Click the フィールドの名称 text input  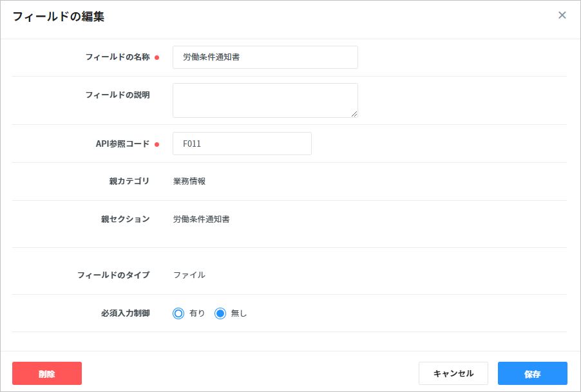click(265, 57)
